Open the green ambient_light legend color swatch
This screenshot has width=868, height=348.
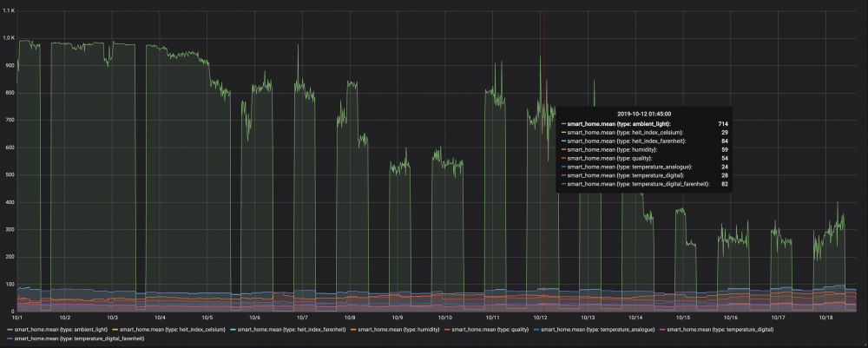tap(10, 330)
